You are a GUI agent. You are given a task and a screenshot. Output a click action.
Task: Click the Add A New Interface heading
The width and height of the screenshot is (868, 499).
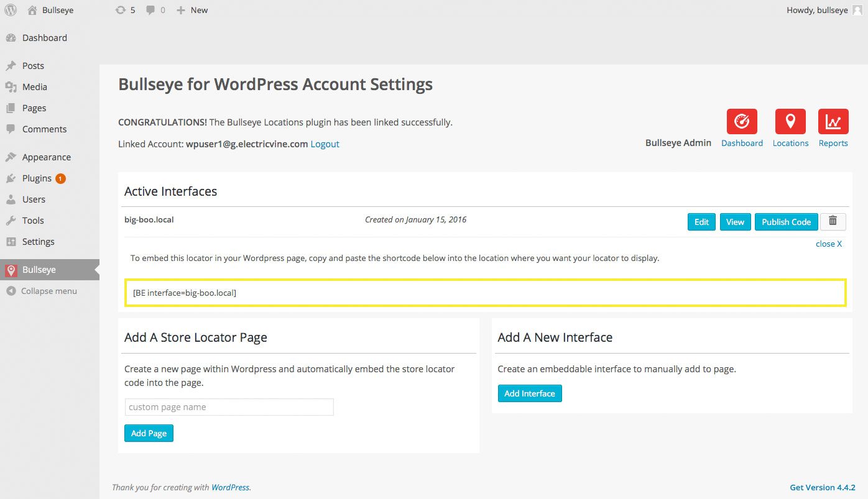[x=555, y=337]
